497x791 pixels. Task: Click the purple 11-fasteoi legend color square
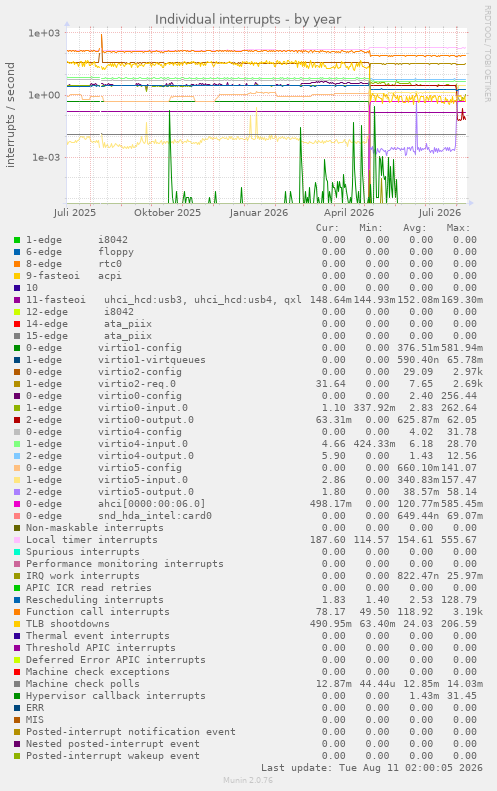pyautogui.click(x=17, y=300)
